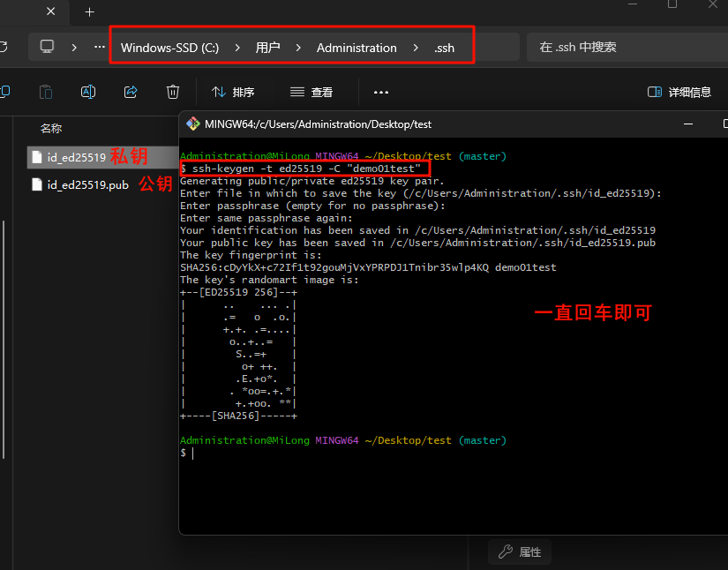Click the This PC monitor icon
Viewport: 728px width, 570px height.
coord(47,47)
